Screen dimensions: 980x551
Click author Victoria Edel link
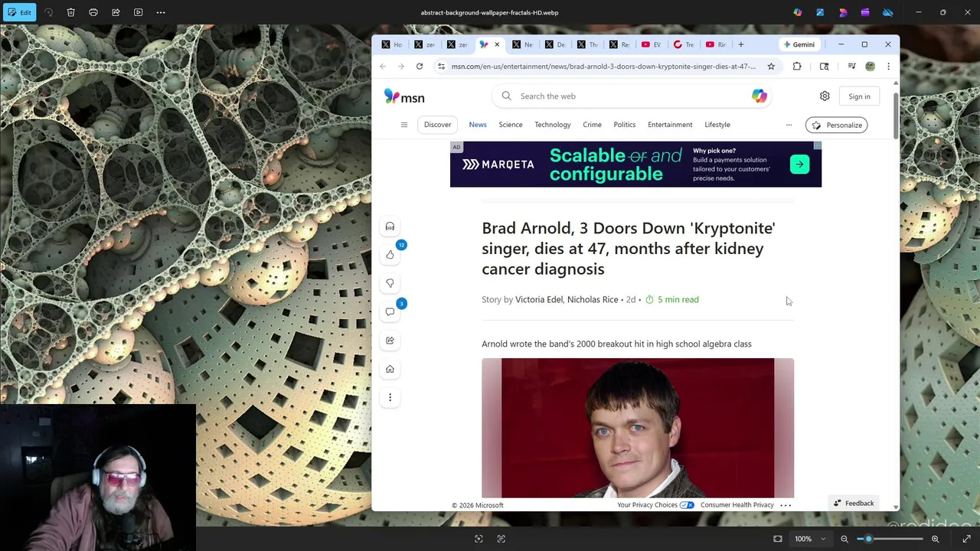539,300
